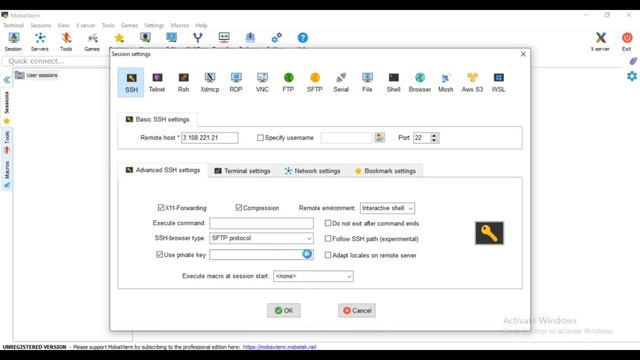Screen dimensions: 640x360
Task: Click the Exit power icon
Action: click(x=627, y=42)
